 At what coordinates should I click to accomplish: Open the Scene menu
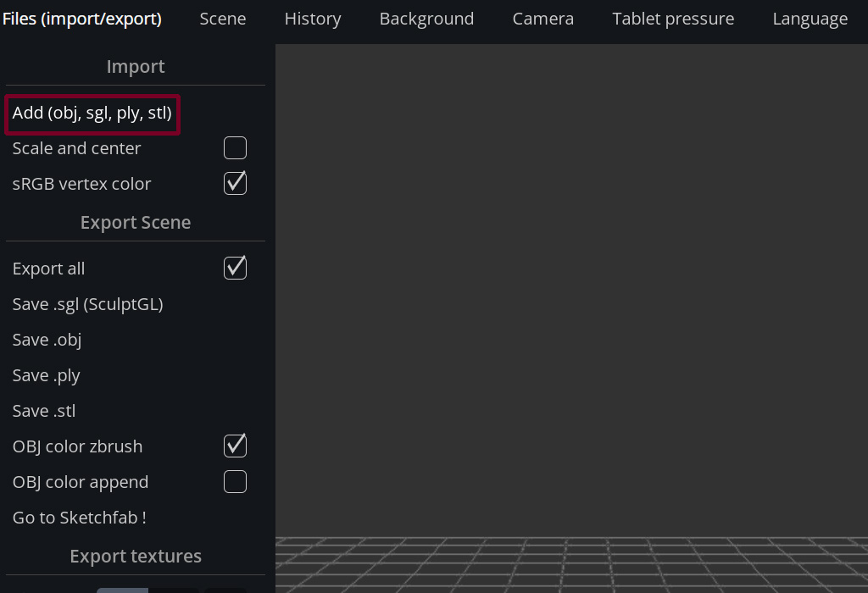[x=223, y=19]
